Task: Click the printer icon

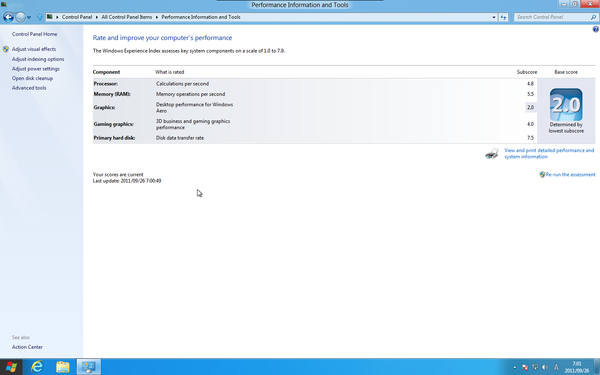Action: (492, 153)
